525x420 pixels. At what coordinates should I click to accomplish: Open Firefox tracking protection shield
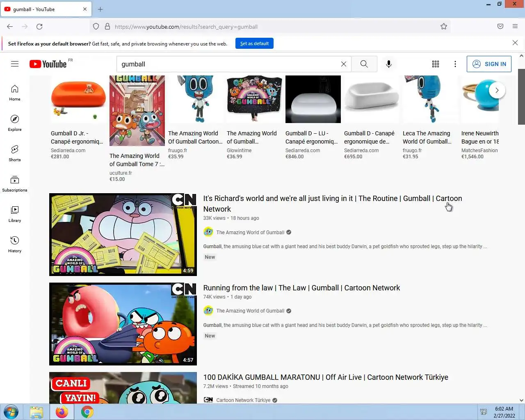pyautogui.click(x=96, y=27)
